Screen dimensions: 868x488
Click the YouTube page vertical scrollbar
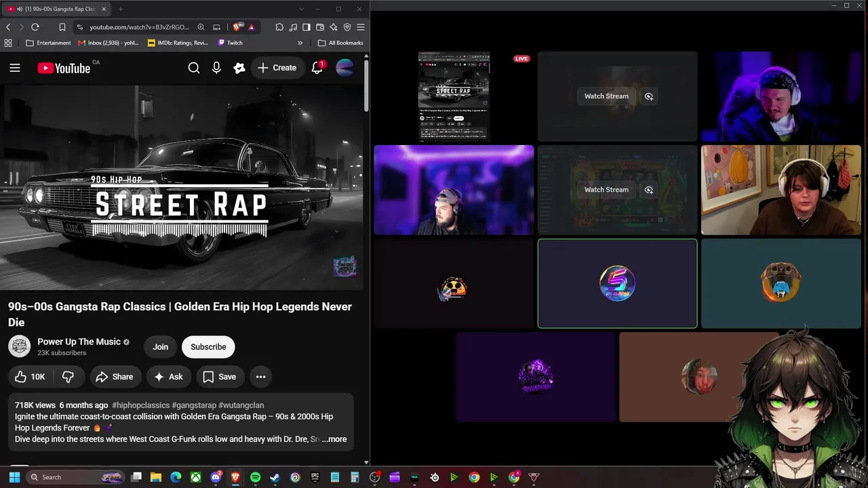(366, 85)
